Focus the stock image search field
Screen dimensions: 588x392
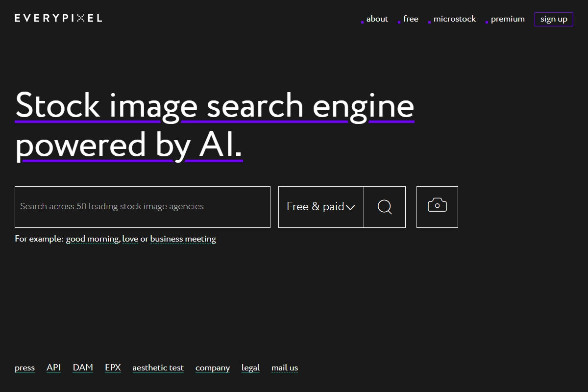(x=142, y=207)
